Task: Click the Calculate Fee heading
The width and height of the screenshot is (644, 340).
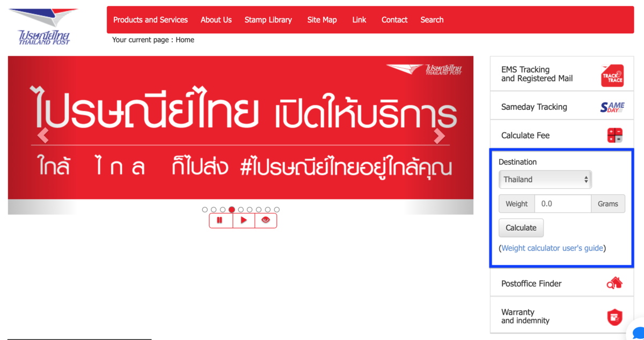Action: click(525, 136)
